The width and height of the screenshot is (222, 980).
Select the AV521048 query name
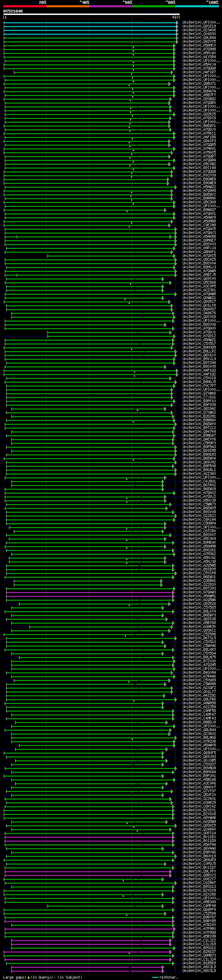coord(13,11)
